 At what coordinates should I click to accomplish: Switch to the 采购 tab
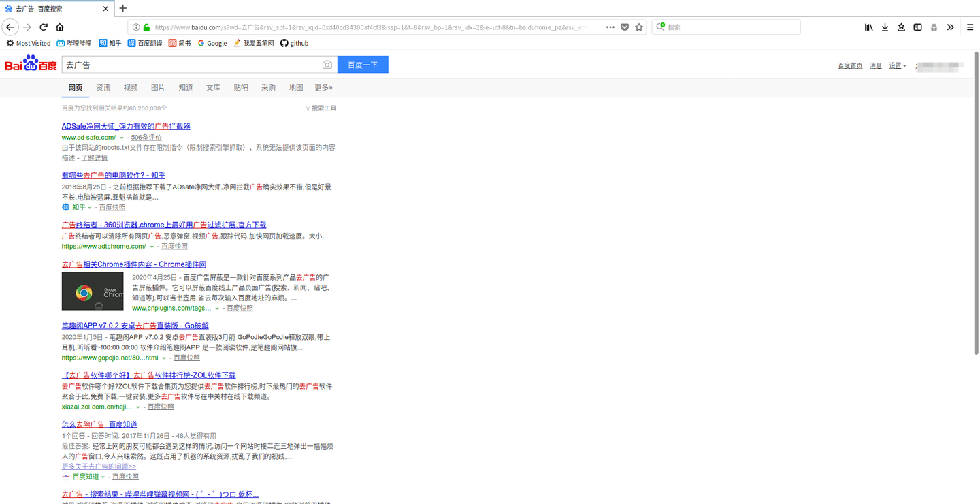tap(268, 88)
